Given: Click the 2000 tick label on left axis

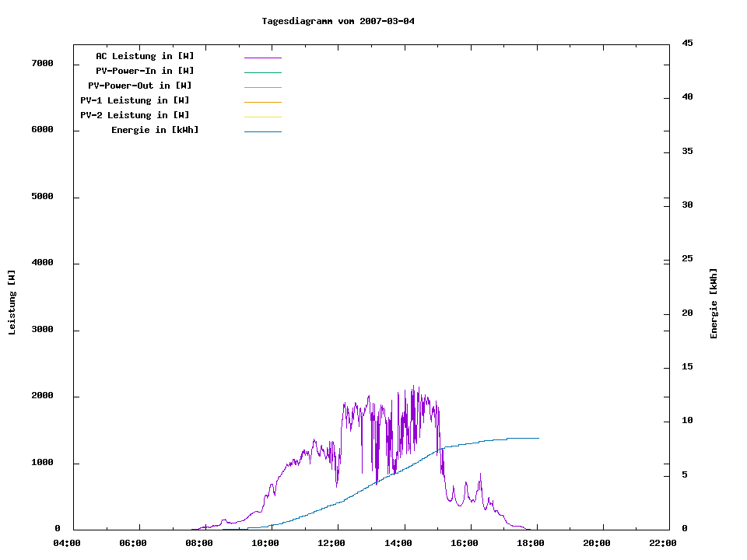Looking at the screenshot, I should (42, 396).
